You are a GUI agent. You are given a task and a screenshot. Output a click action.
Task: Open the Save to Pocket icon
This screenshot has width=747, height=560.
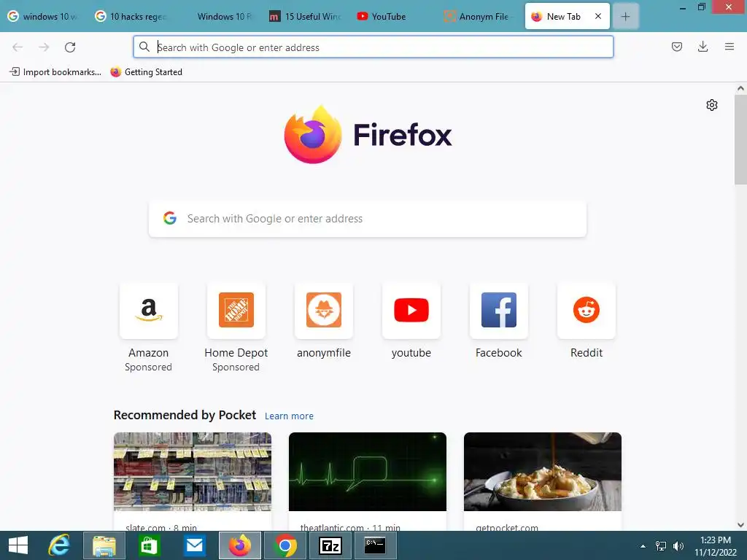[676, 47]
